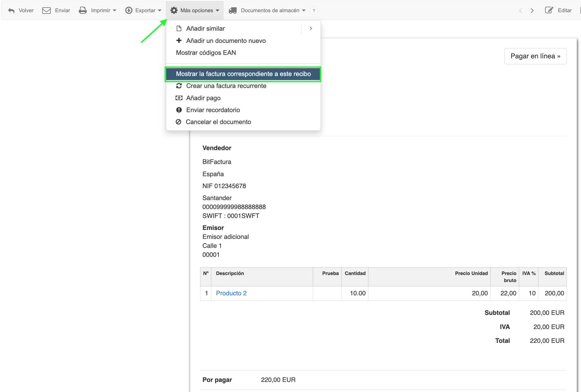Go to previous document arrow
The height and width of the screenshot is (392, 581).
[520, 11]
